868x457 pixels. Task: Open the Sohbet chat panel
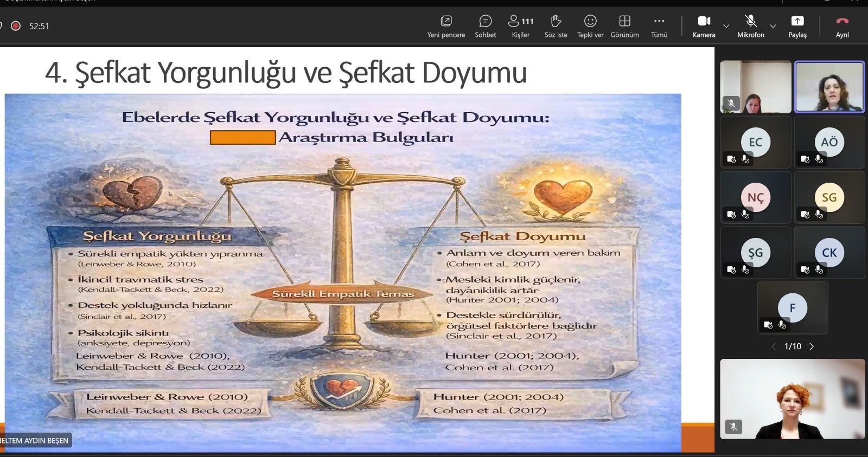coord(485,26)
